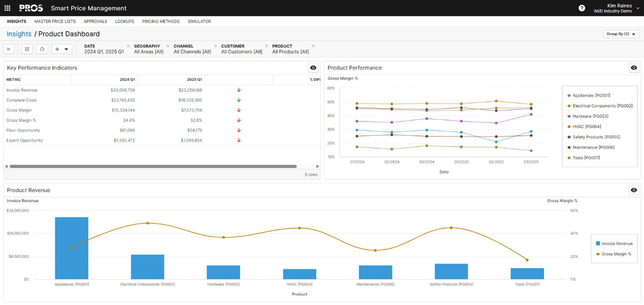
Task: Toggle the Product Revenue eye icon
Action: 634,190
